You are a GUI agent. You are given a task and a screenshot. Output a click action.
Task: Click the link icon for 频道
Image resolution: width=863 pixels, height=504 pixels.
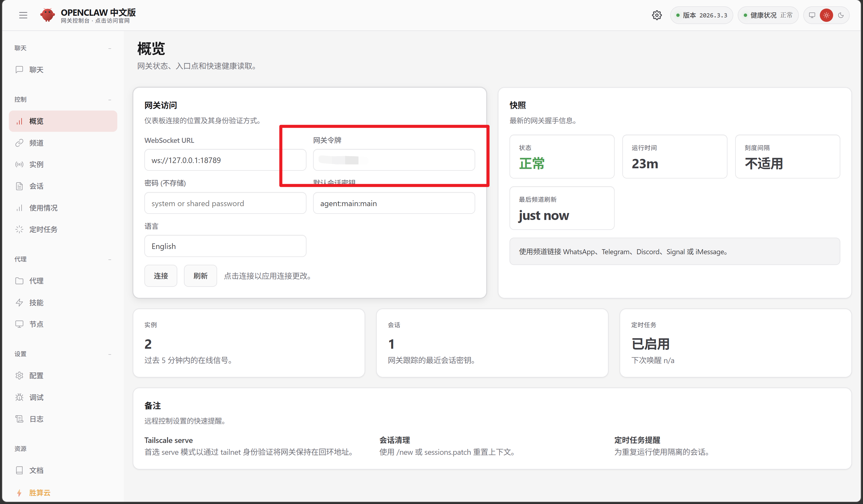[x=19, y=143]
